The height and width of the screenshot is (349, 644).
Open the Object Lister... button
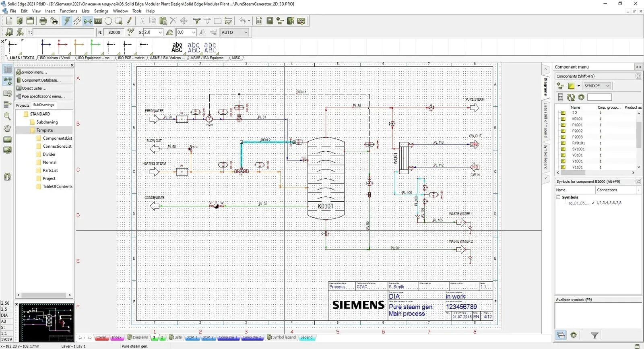[x=44, y=88]
